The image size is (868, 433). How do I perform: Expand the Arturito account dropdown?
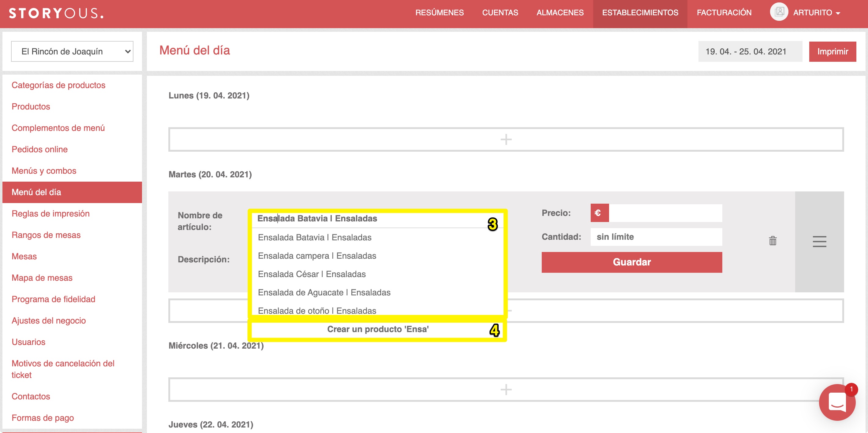click(x=817, y=13)
